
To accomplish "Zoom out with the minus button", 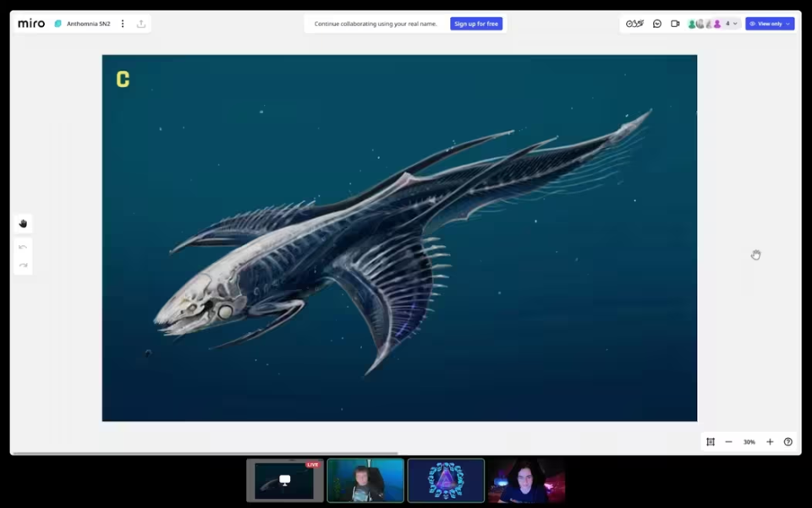I will [x=728, y=442].
